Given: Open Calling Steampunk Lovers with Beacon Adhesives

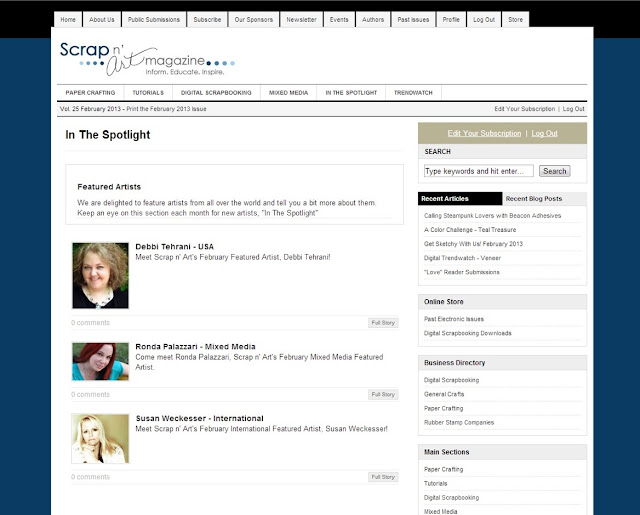Looking at the screenshot, I should [x=492, y=215].
